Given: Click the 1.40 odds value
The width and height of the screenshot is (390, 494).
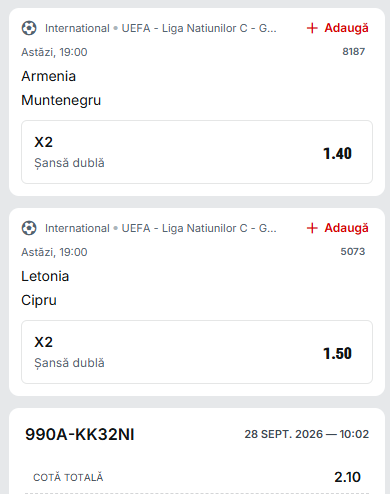Looking at the screenshot, I should click(337, 154).
